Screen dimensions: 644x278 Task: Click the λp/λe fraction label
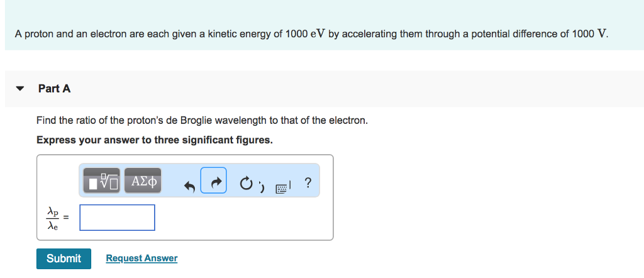(x=53, y=218)
